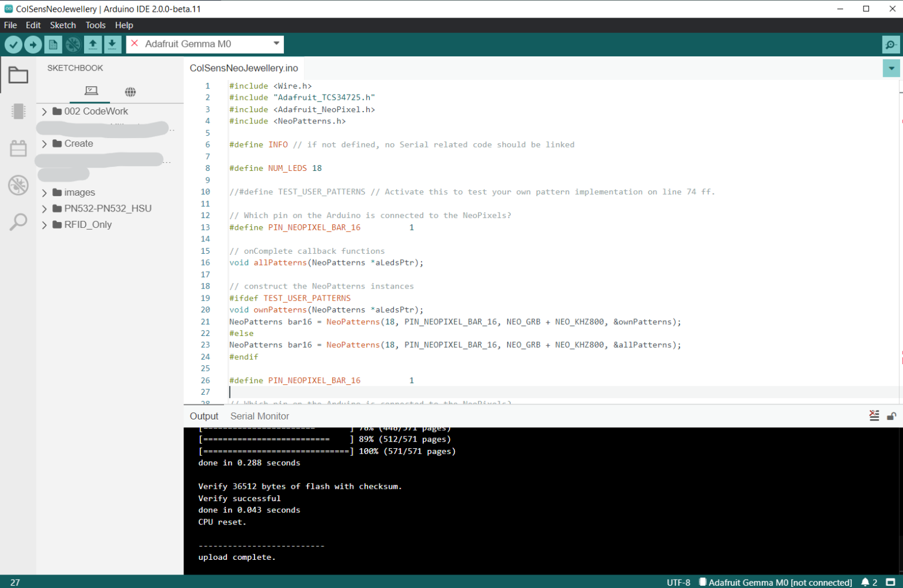Viewport: 903px width, 588px height.
Task: Upload the sketch using the arrow icon
Action: point(33,44)
